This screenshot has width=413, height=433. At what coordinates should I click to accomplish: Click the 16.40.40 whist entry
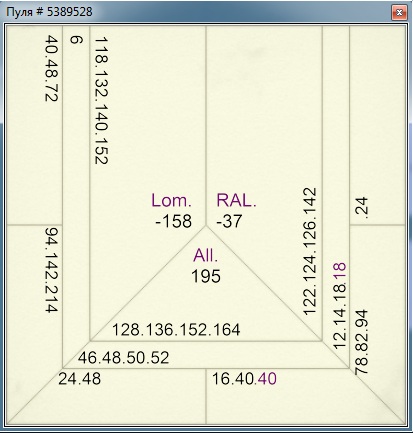244,379
